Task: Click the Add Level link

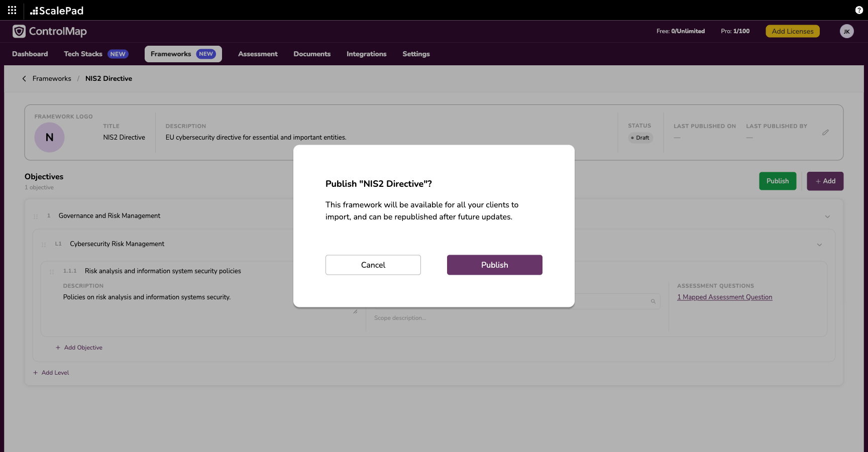Action: coord(51,373)
